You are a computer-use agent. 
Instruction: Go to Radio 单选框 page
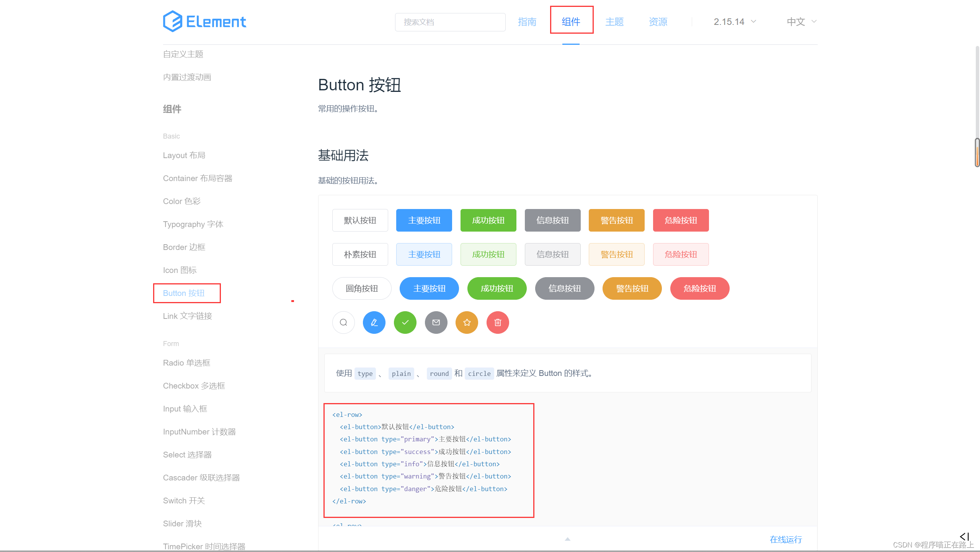point(186,363)
